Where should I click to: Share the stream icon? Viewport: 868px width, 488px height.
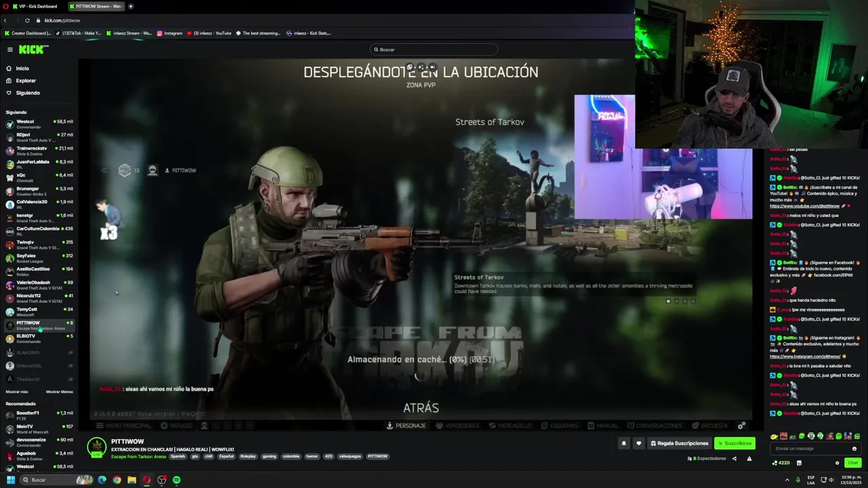tap(734, 459)
